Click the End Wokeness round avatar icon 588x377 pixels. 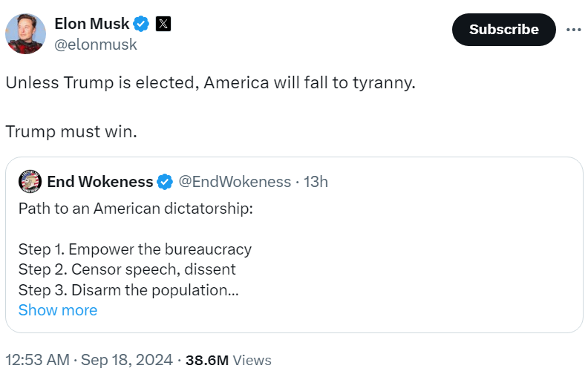tap(30, 182)
